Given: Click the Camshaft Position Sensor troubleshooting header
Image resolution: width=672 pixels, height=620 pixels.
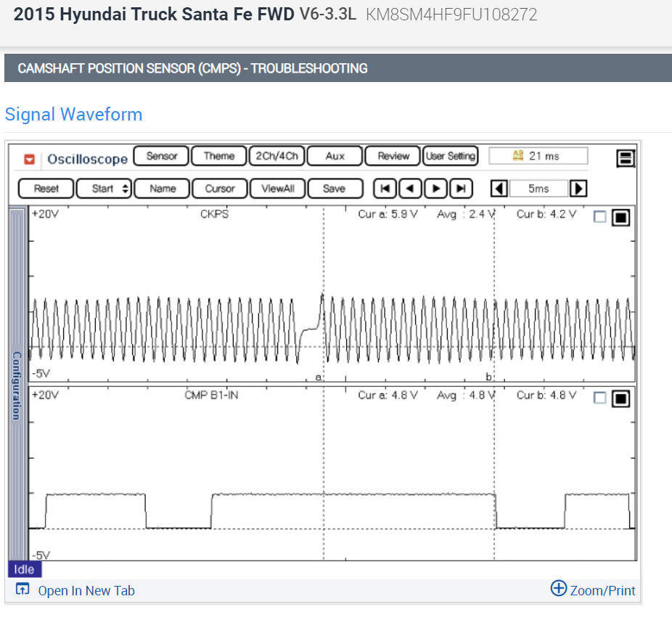Looking at the screenshot, I should tap(192, 68).
